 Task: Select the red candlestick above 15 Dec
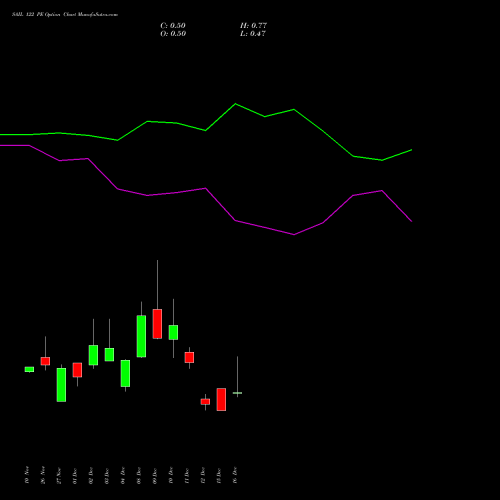(x=221, y=399)
